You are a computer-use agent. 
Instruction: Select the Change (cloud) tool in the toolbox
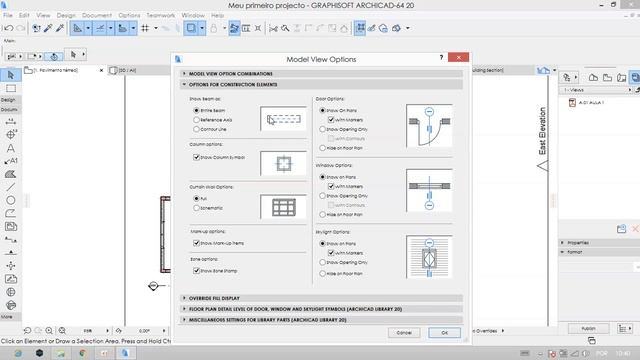(11, 305)
